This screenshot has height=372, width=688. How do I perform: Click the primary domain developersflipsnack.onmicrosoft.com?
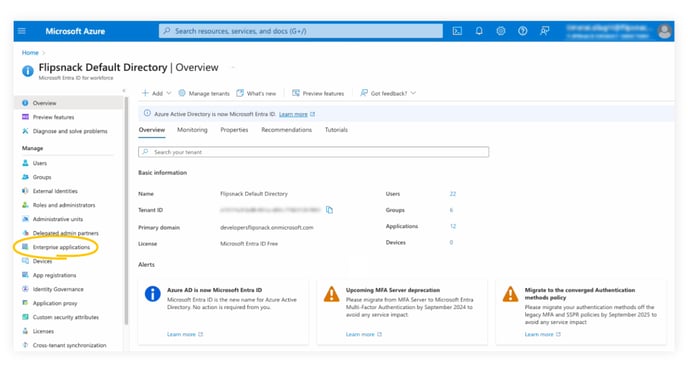267,227
